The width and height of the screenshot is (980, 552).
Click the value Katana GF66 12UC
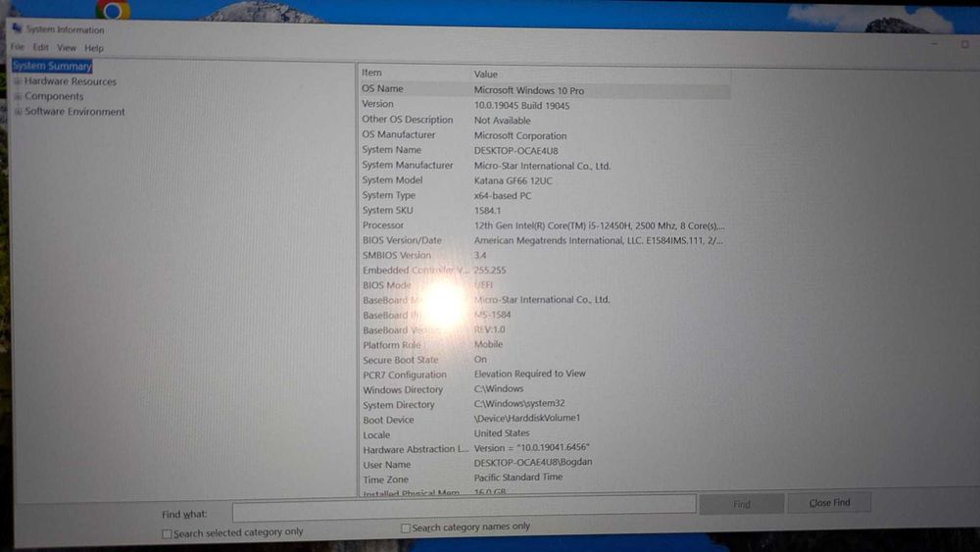(x=513, y=180)
